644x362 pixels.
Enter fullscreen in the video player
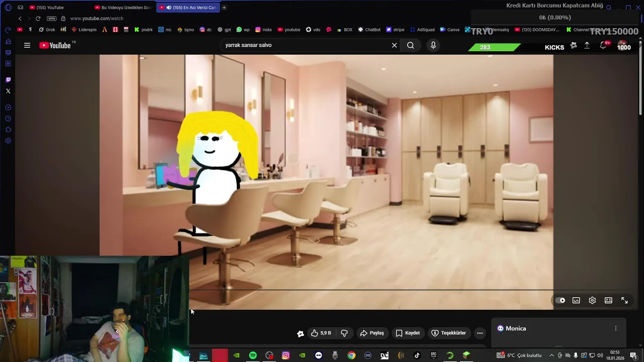624,300
